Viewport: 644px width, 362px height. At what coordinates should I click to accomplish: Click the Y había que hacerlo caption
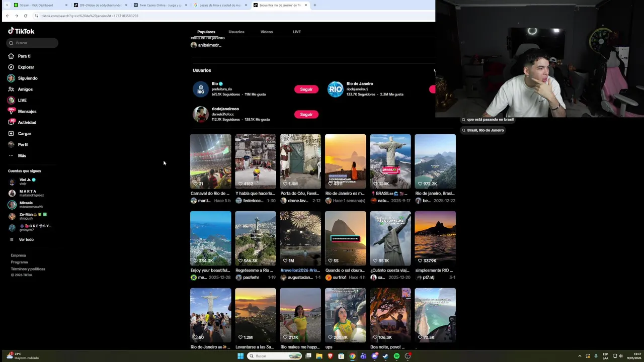pyautogui.click(x=255, y=193)
